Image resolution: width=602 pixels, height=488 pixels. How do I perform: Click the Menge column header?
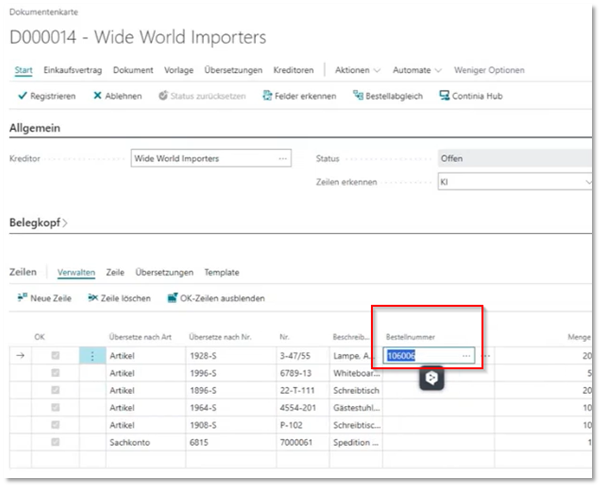579,337
